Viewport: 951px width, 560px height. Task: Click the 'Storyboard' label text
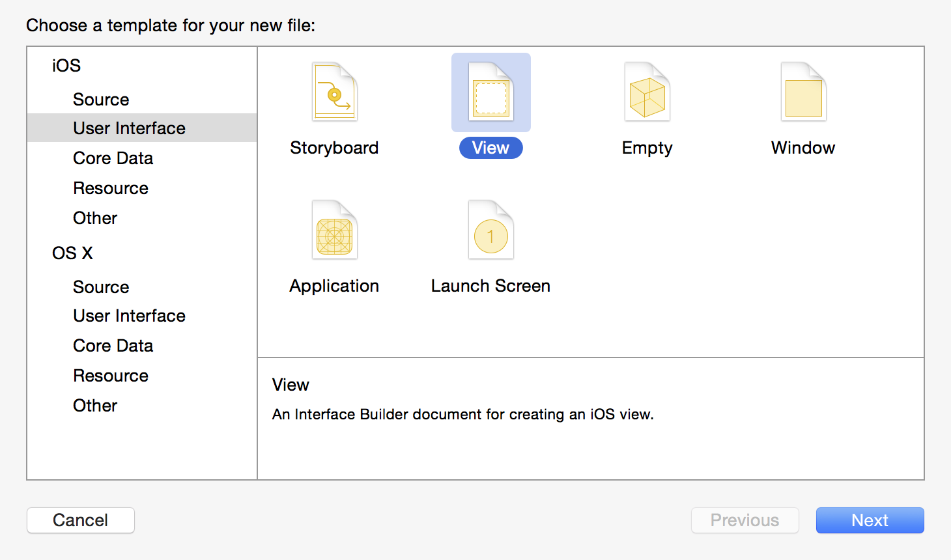tap(334, 148)
